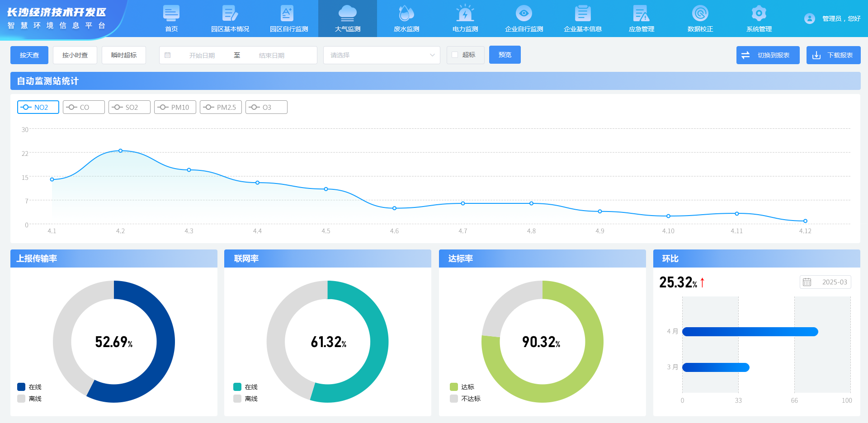Switch to 瞬时超标 tab
This screenshot has height=423, width=868.
tap(124, 55)
